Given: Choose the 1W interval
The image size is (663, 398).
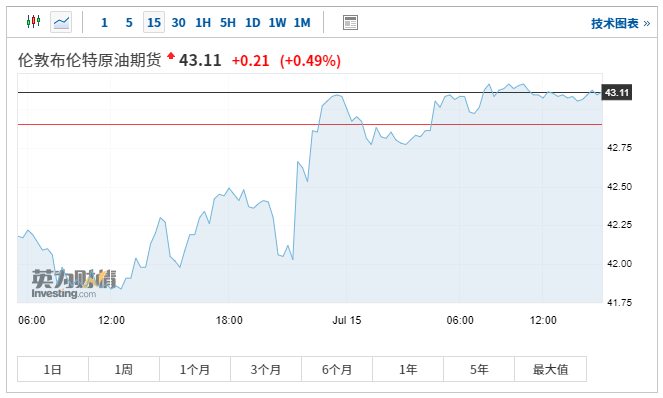Looking at the screenshot, I should pyautogui.click(x=277, y=22).
